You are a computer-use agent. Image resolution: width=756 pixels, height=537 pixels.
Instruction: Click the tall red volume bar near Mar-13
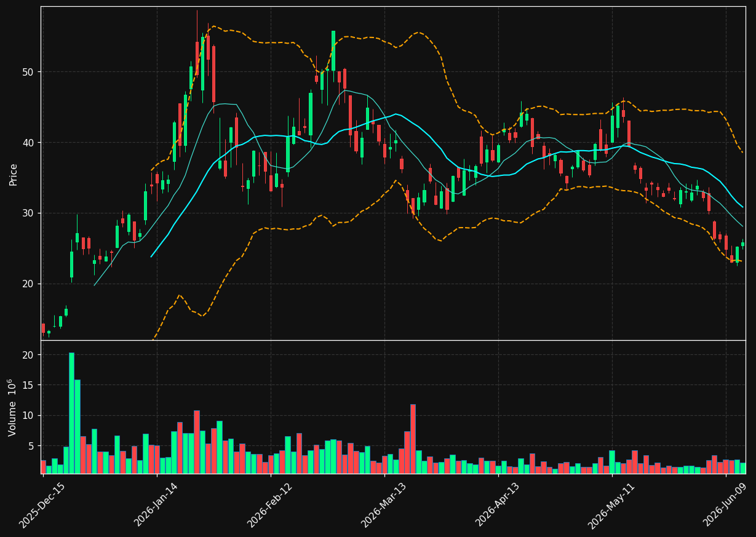click(413, 439)
